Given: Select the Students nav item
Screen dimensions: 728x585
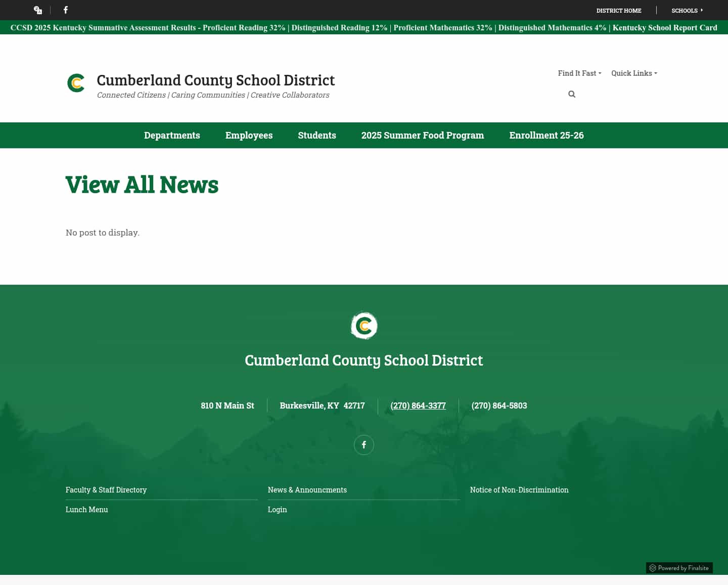Looking at the screenshot, I should pyautogui.click(x=317, y=135).
